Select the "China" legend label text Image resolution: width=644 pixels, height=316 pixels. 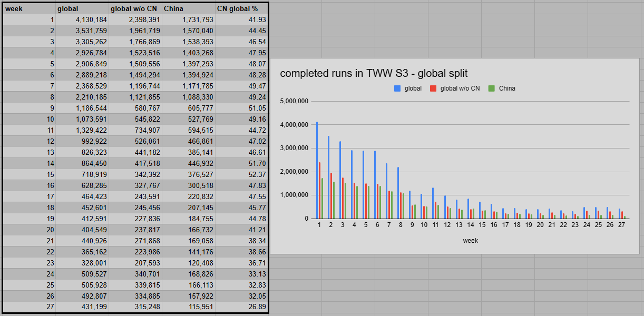point(508,88)
